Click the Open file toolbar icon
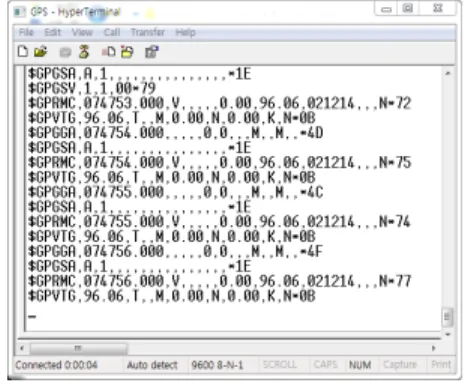468x386 pixels. [x=41, y=52]
